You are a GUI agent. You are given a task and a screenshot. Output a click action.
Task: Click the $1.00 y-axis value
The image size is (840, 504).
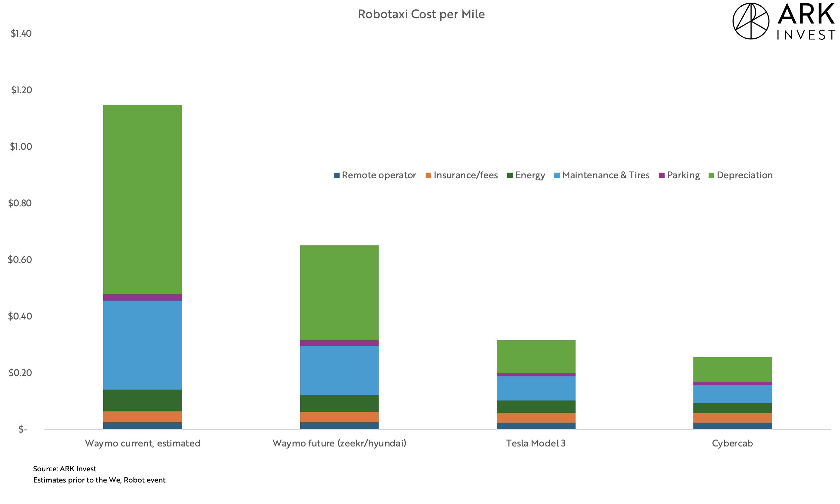pyautogui.click(x=21, y=147)
